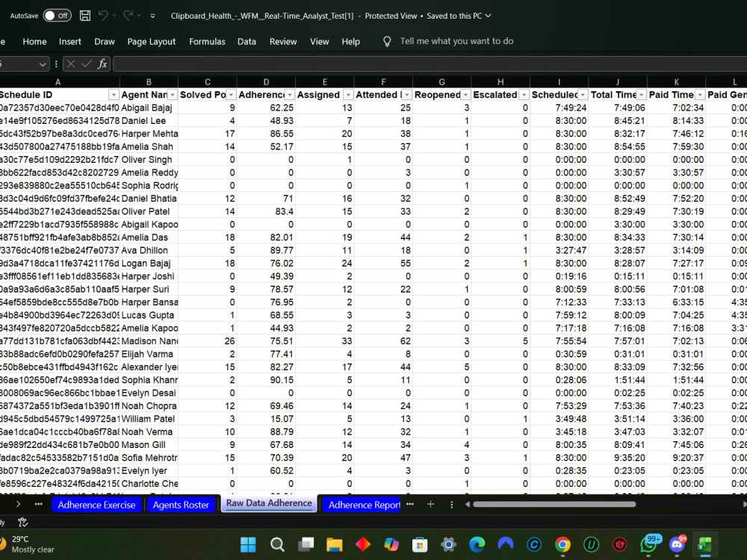Open the Formulas ribbon tab

207,41
